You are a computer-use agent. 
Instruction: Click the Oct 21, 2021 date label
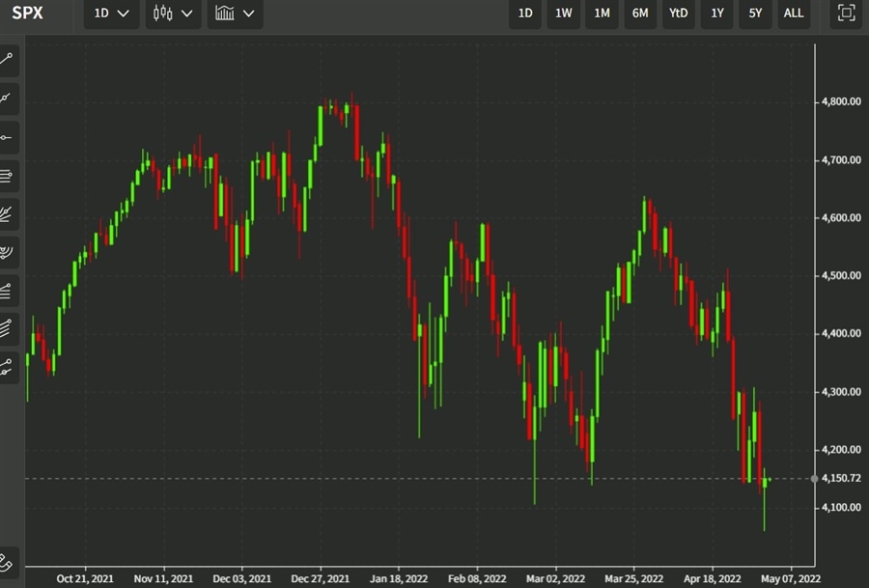[85, 578]
